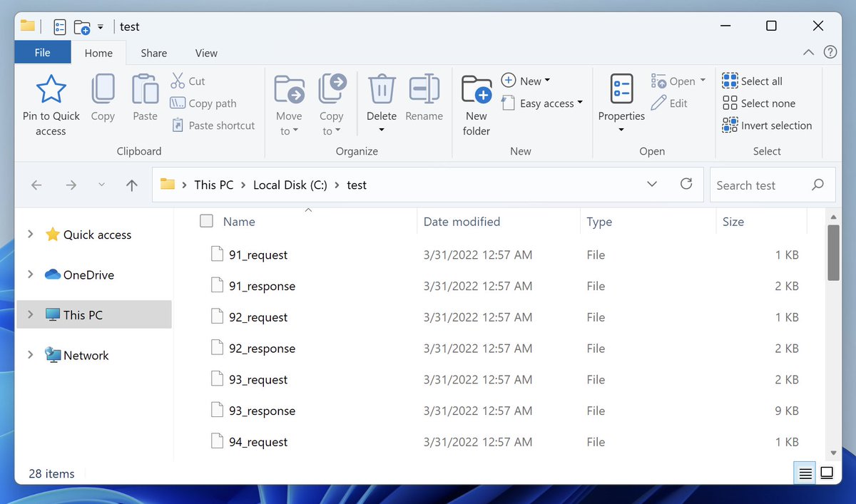Select Network in navigation pane

point(77,355)
